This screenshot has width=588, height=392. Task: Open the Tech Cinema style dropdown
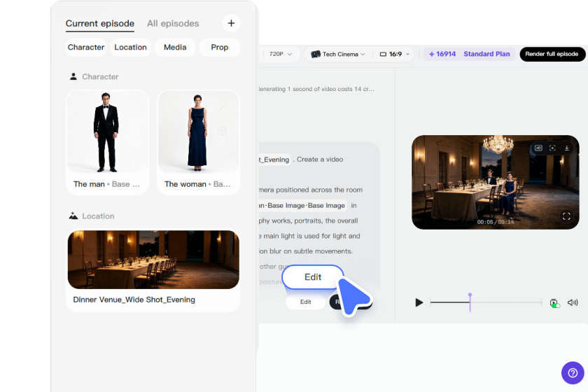pyautogui.click(x=338, y=54)
